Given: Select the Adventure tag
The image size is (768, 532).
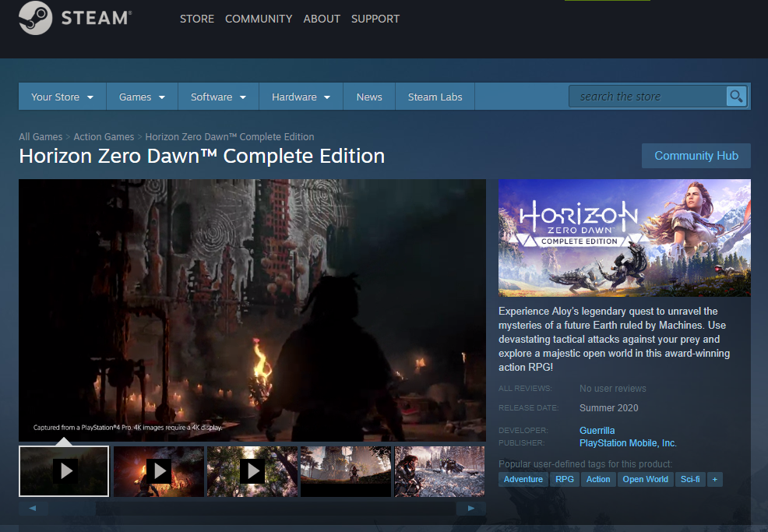Looking at the screenshot, I should tap(523, 479).
